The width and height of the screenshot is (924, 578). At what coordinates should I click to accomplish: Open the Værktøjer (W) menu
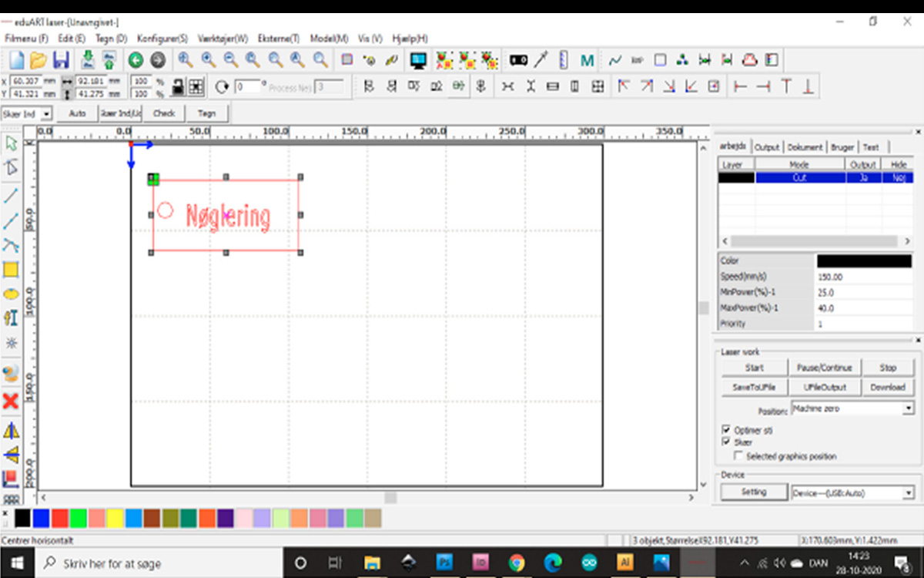click(x=223, y=38)
